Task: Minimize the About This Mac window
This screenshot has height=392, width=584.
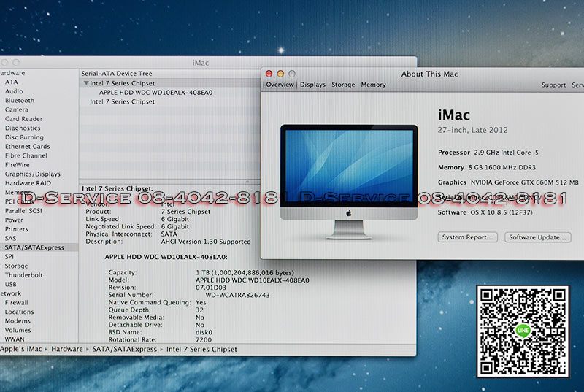Action: [x=280, y=73]
